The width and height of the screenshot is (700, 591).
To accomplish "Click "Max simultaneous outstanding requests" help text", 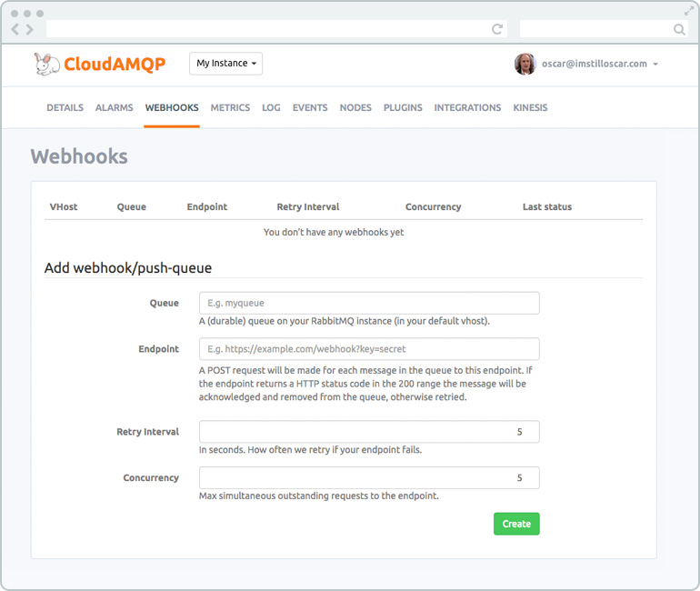I will 319,496.
